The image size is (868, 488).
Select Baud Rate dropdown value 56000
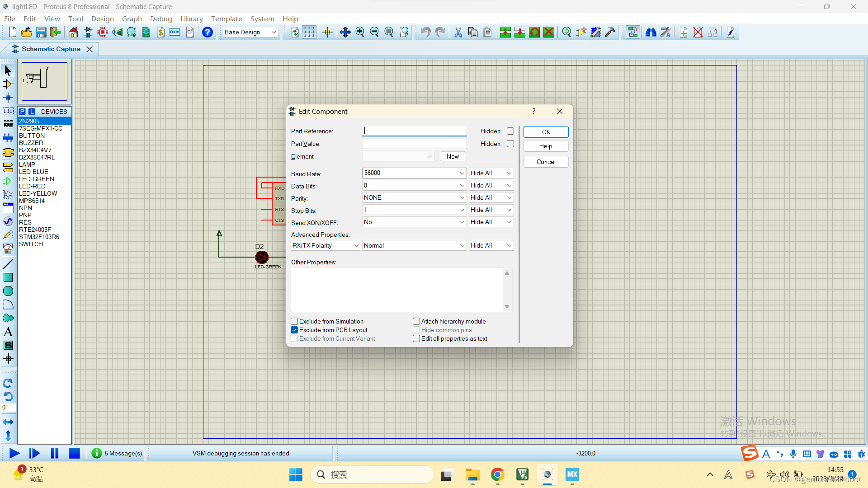coord(413,173)
